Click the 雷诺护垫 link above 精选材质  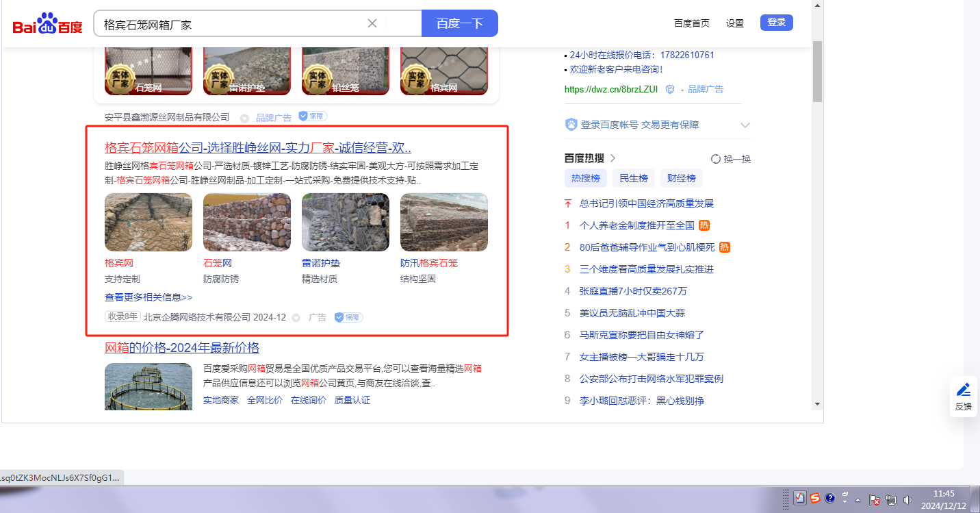[321, 263]
